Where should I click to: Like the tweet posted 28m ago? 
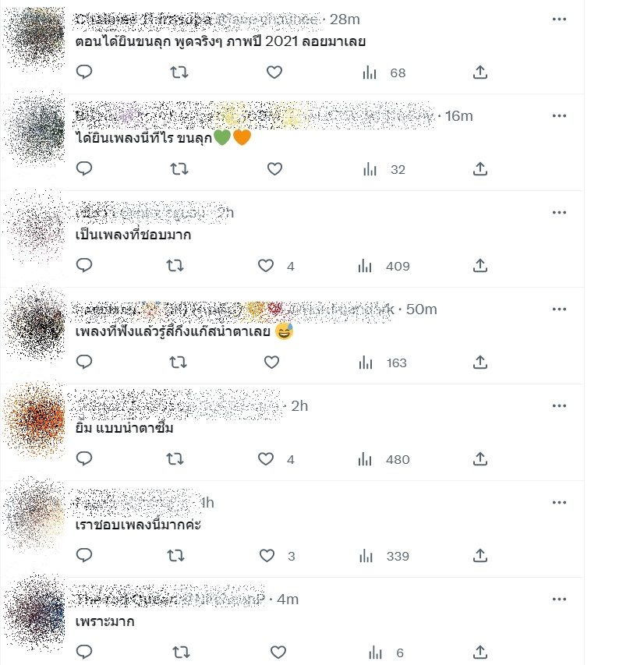tap(274, 72)
